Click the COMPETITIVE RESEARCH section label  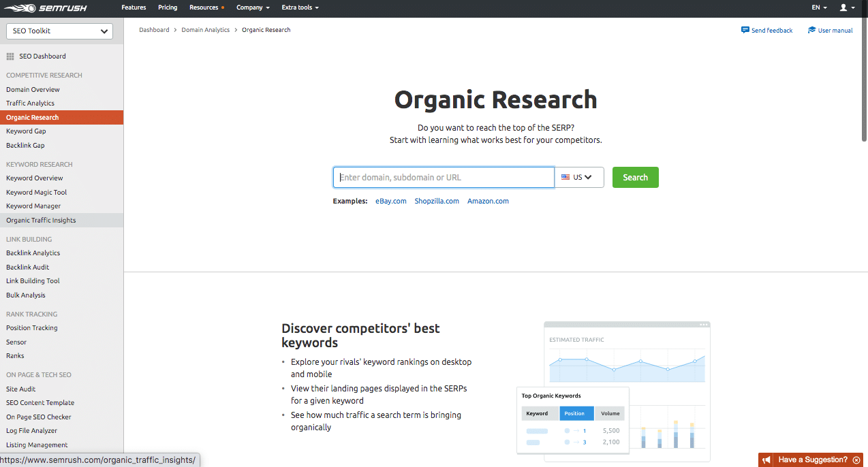coord(44,75)
